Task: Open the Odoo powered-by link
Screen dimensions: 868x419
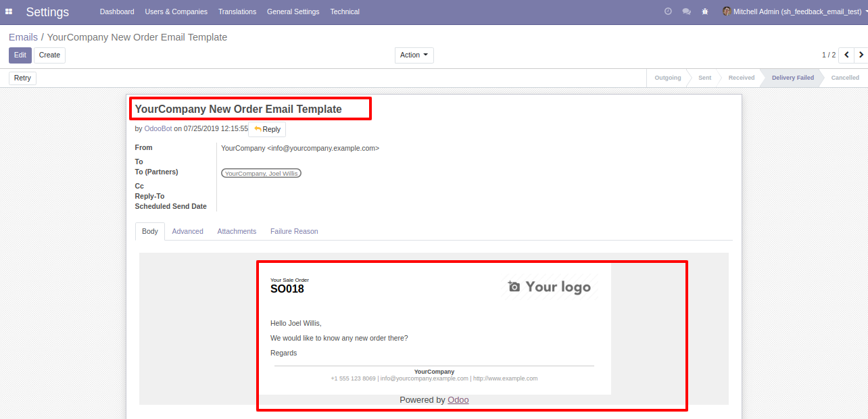Action: [x=458, y=400]
